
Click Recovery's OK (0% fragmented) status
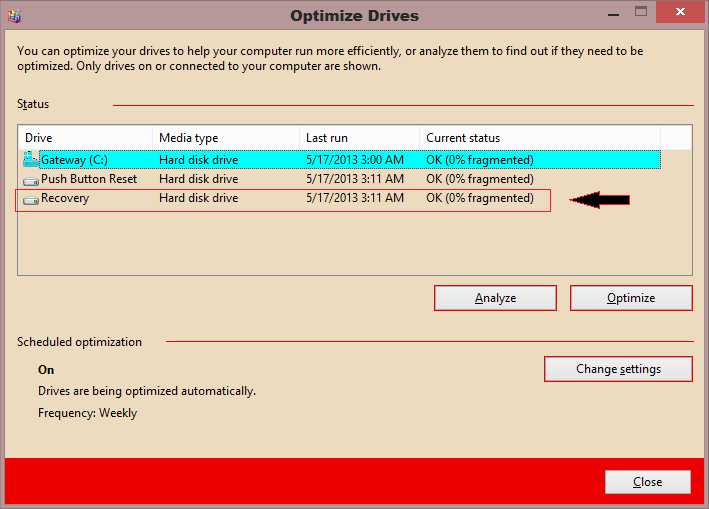480,198
